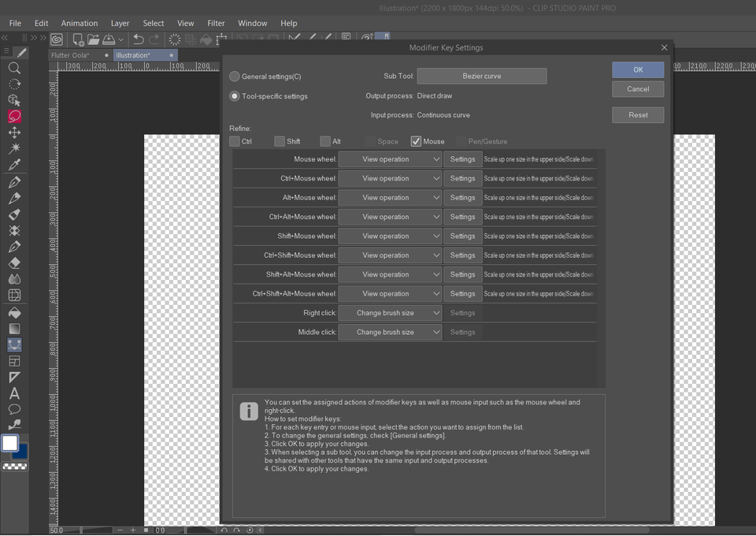756x536 pixels.
Task: Select the Rotate view tool
Action: click(x=14, y=84)
